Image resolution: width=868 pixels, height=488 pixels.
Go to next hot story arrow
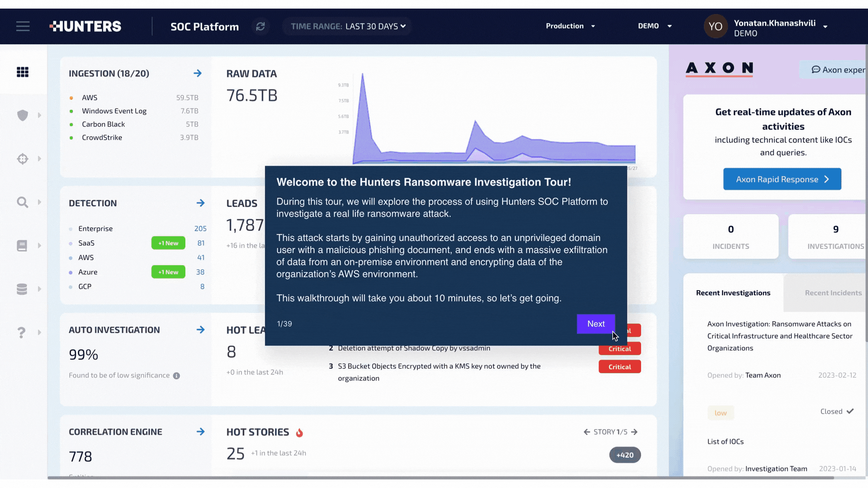634,432
